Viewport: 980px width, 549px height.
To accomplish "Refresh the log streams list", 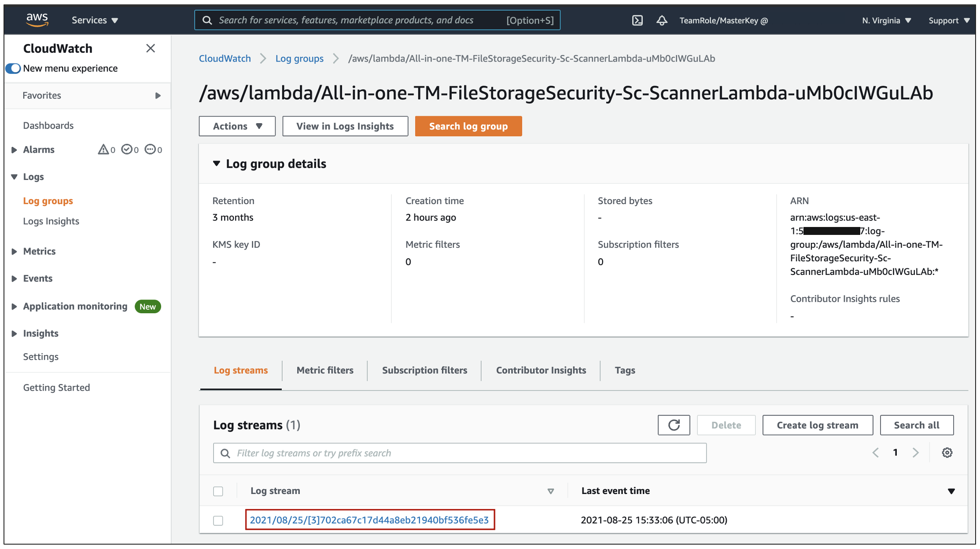I will [x=674, y=425].
